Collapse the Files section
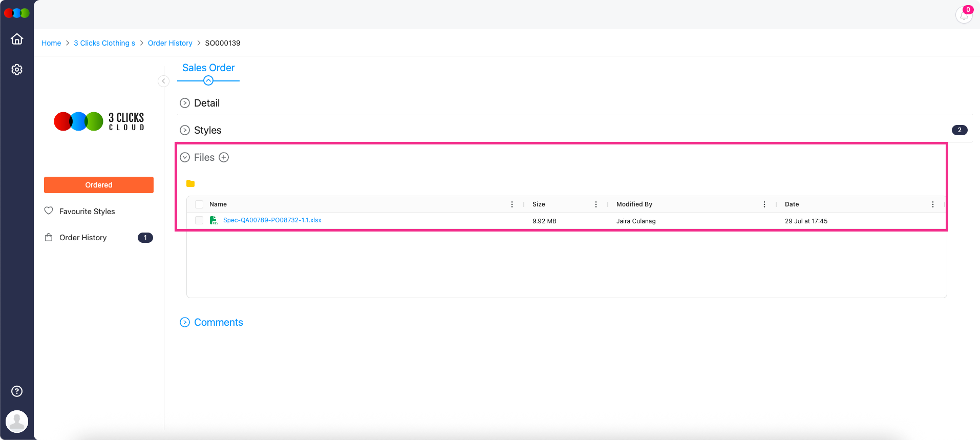The image size is (980, 440). 185,157
